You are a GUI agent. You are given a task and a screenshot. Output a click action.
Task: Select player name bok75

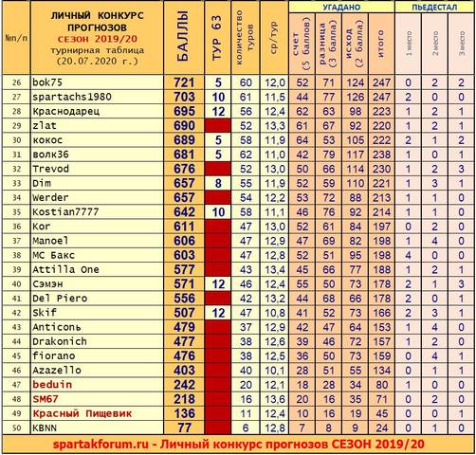[47, 82]
